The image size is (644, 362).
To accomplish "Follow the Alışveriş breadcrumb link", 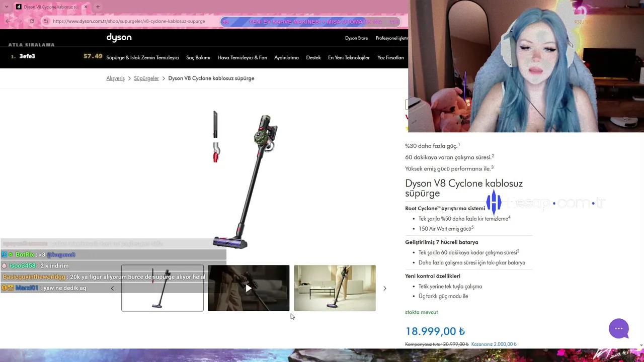I will coord(115,78).
